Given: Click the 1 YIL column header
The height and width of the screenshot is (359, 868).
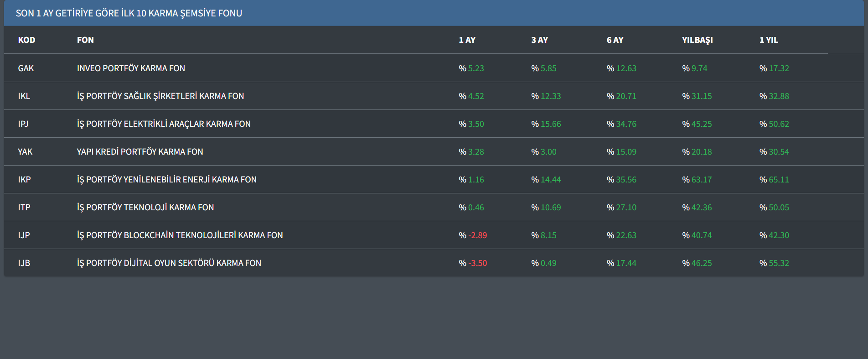Looking at the screenshot, I should (769, 40).
